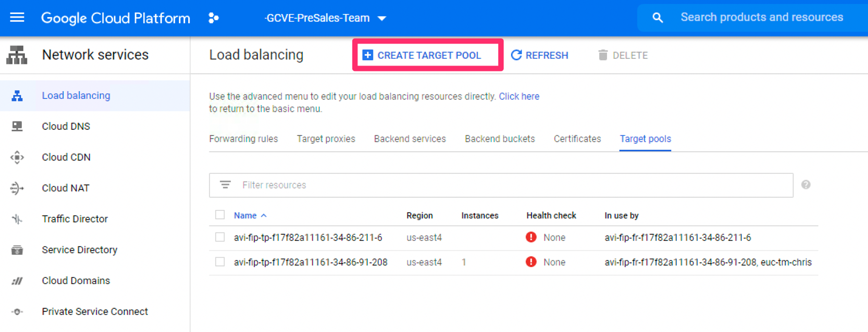
Task: Open Cloud DNS in sidebar
Action: [x=95, y=126]
